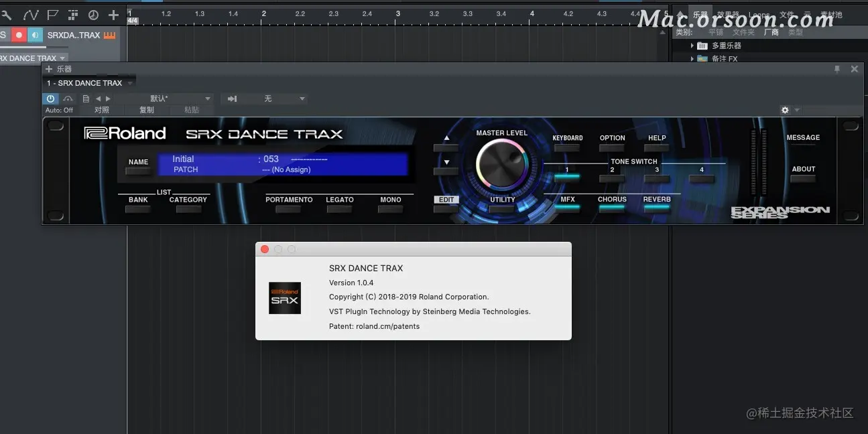This screenshot has width=868, height=434.
Task: Toggle Tone Switch 4
Action: (702, 178)
